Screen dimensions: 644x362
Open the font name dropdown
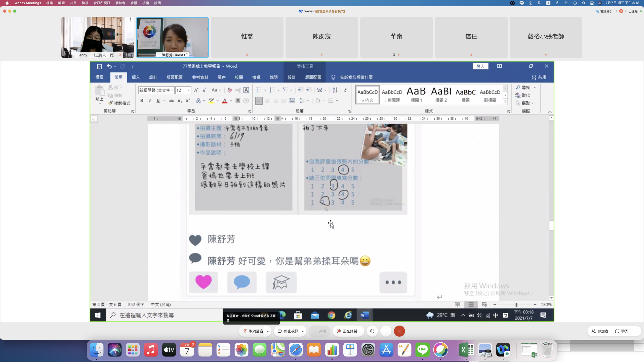(172, 90)
